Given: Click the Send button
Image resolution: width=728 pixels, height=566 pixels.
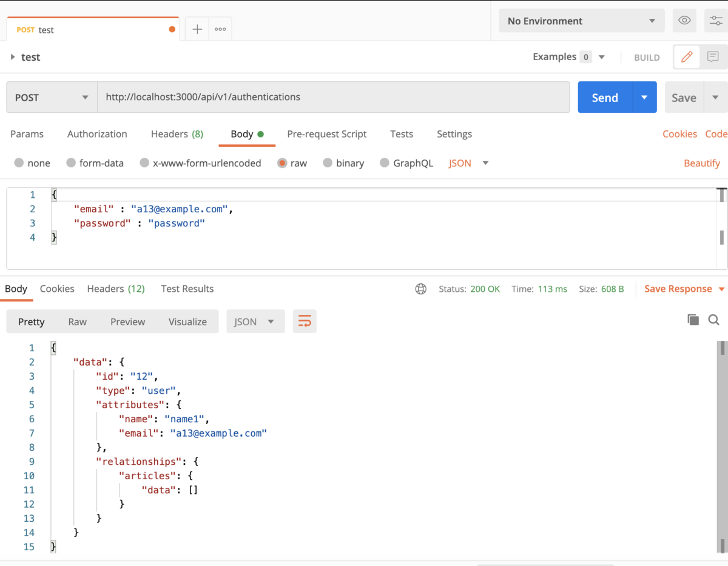Looking at the screenshot, I should point(604,97).
